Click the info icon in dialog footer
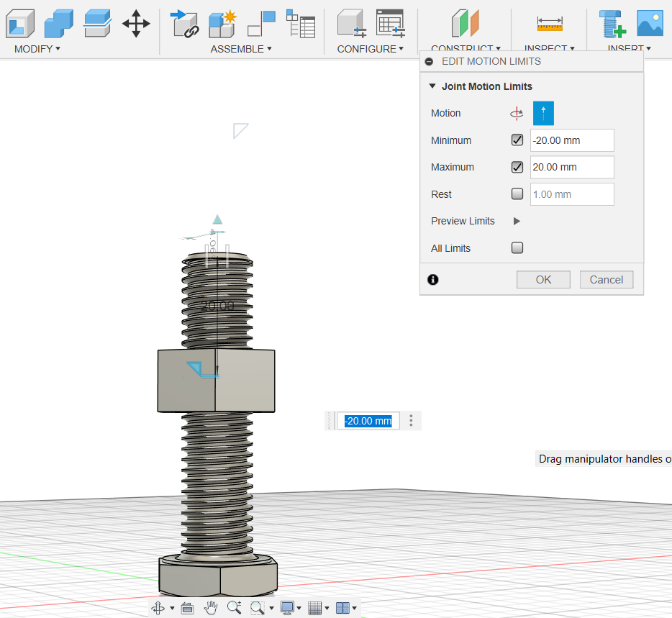The width and height of the screenshot is (672, 618). (x=433, y=280)
